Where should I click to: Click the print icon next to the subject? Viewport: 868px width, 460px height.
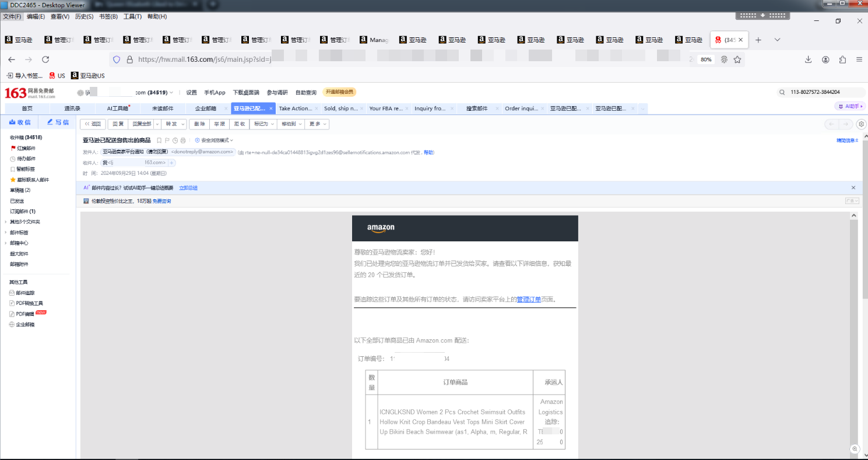[x=183, y=141]
